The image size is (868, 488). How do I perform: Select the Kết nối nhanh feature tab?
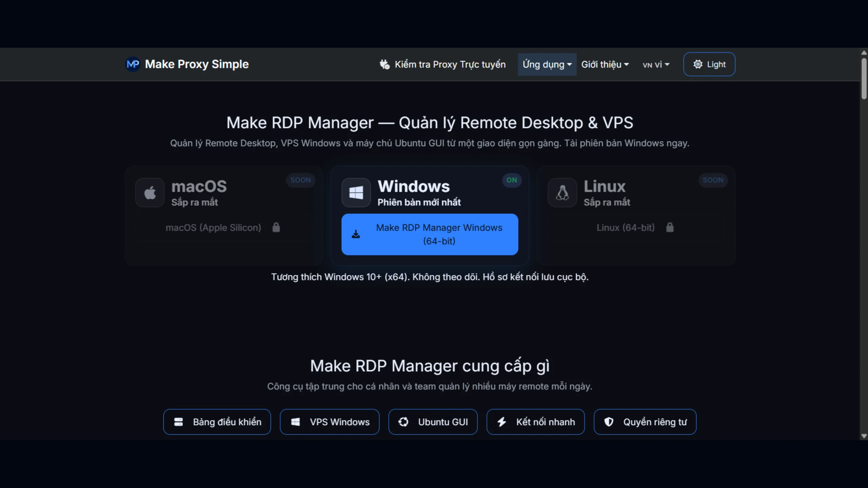(536, 422)
